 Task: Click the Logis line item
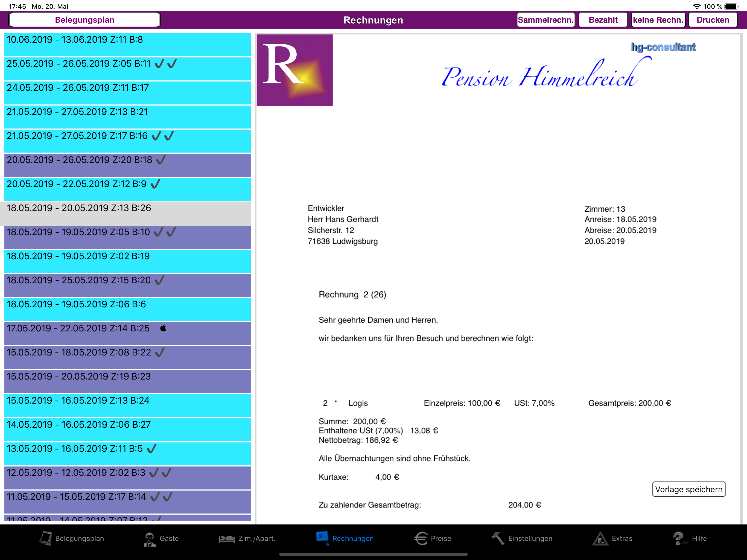[x=358, y=403]
